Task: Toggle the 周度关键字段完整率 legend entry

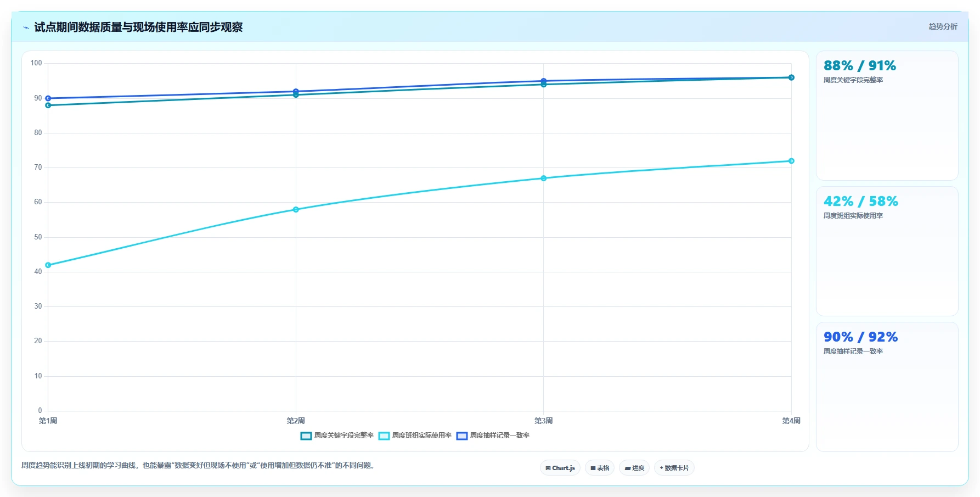Action: [x=337, y=435]
